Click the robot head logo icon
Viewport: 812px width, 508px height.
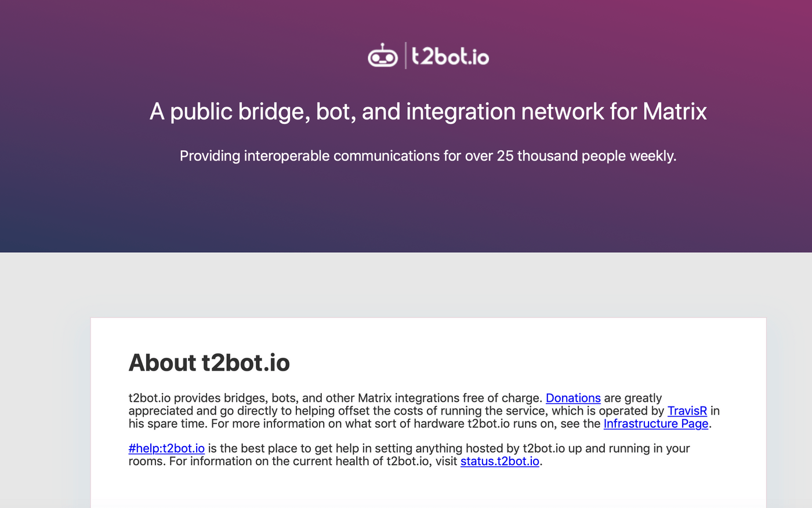[x=383, y=56]
